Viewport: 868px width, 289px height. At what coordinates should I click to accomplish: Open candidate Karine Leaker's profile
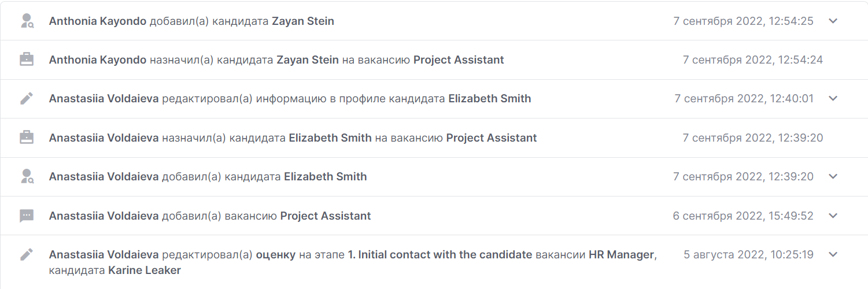pyautogui.click(x=144, y=271)
